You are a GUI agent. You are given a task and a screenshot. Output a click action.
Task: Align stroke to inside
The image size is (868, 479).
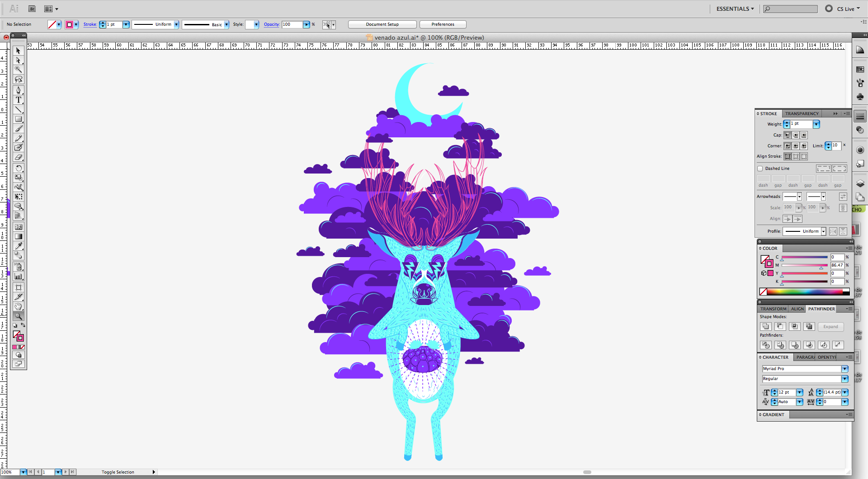(x=795, y=156)
